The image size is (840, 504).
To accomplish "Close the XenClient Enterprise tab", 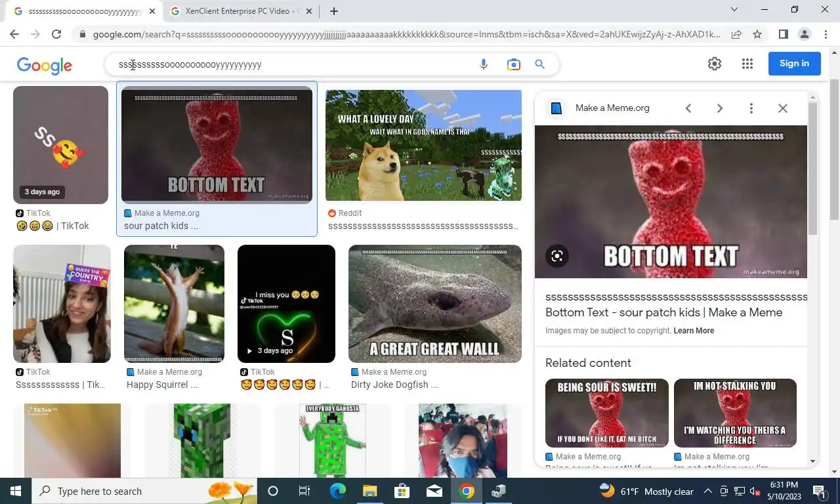I will point(310,11).
